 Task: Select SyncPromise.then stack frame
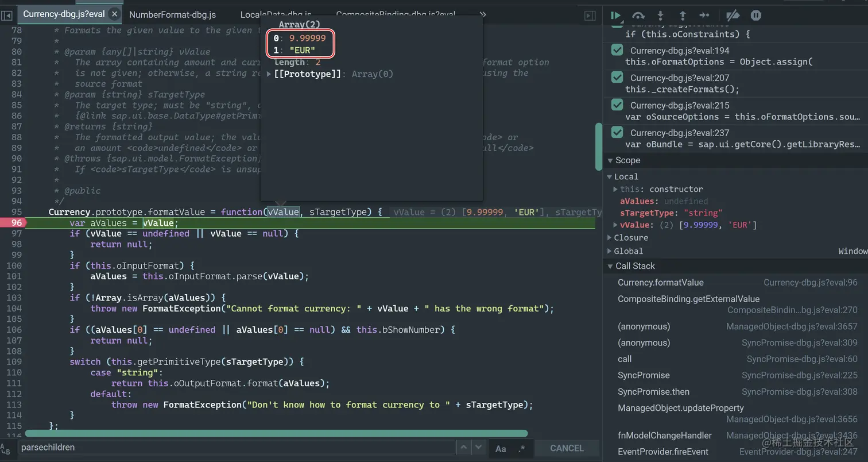(x=653, y=392)
